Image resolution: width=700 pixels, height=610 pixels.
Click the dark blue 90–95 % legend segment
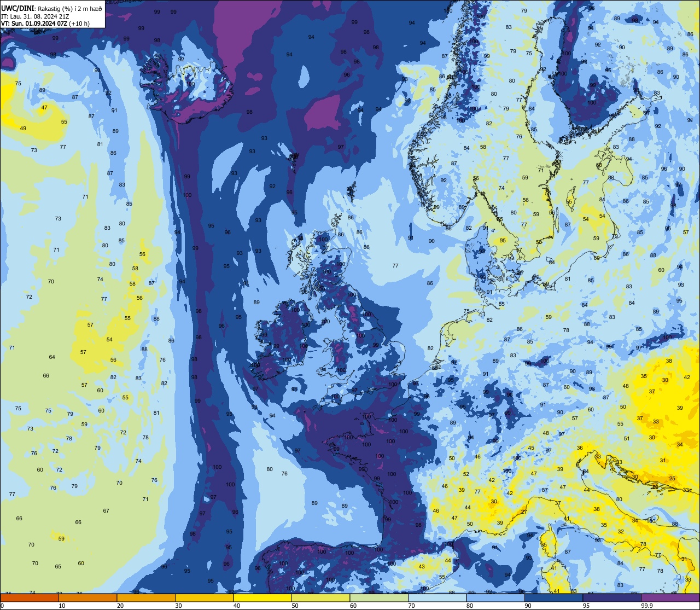[x=554, y=597]
